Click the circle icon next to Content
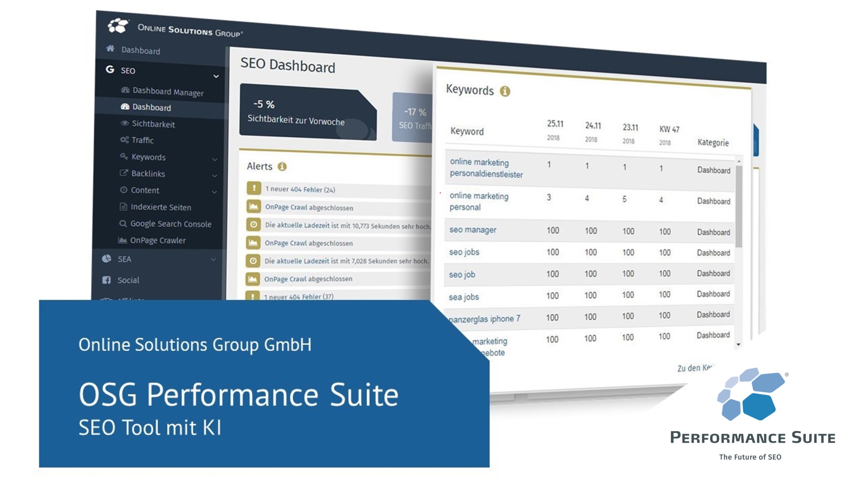 point(124,190)
